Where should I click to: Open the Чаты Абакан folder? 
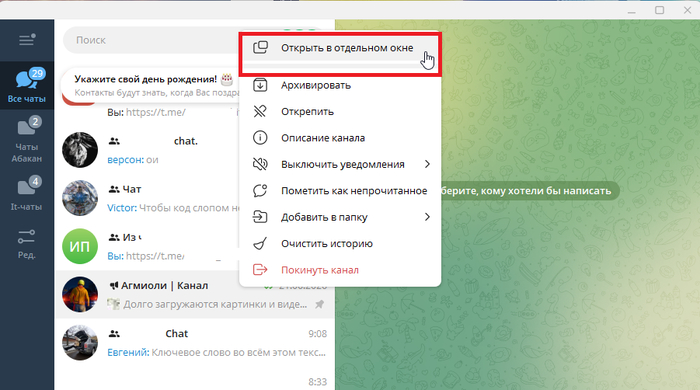tap(27, 140)
